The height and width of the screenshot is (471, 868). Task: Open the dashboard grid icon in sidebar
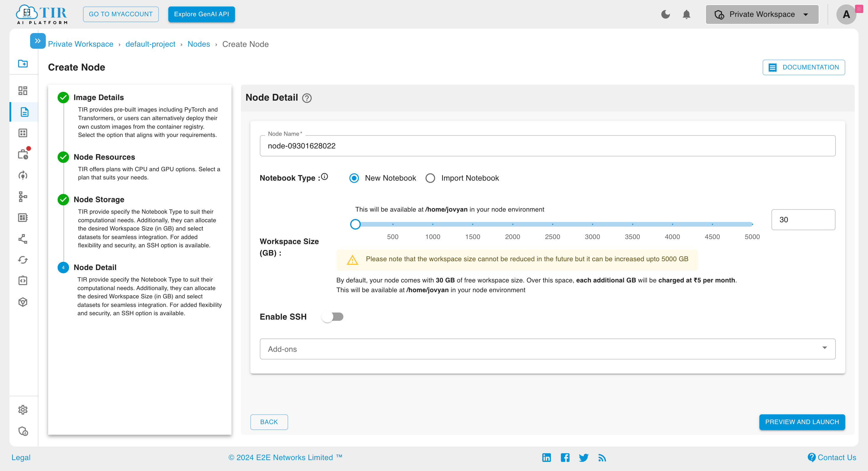pos(23,91)
